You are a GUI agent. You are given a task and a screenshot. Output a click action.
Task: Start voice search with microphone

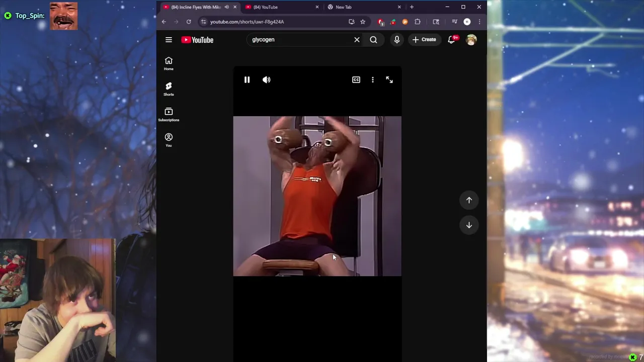397,40
